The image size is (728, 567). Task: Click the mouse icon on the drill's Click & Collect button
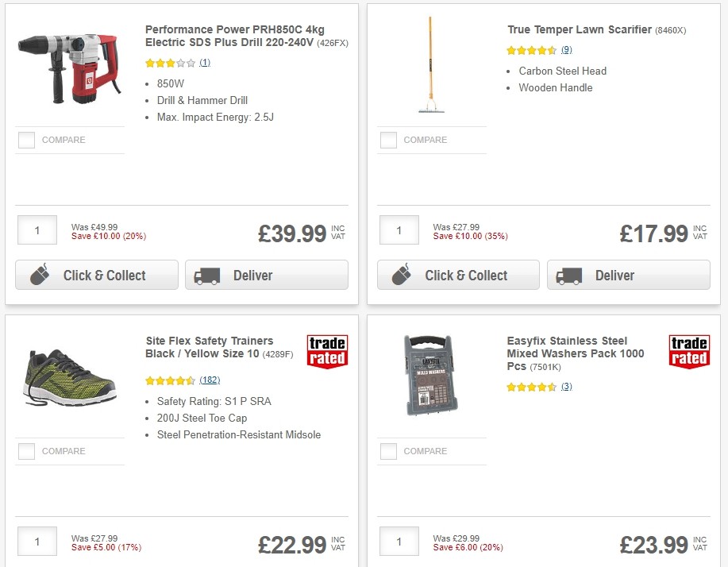[x=38, y=274]
